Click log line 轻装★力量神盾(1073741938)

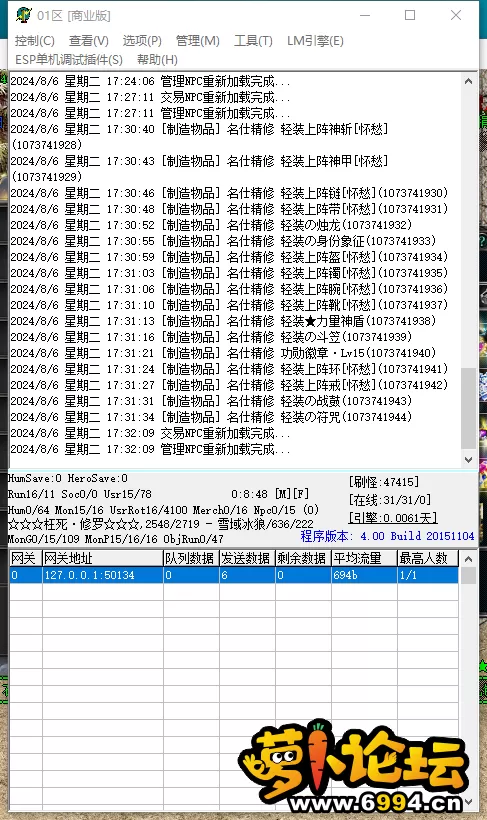pos(223,321)
